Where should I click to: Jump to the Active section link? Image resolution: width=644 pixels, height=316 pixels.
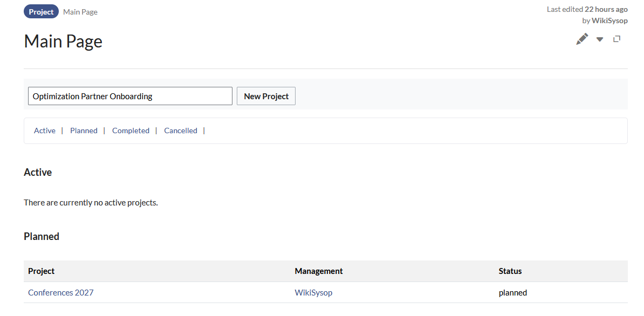pos(45,130)
